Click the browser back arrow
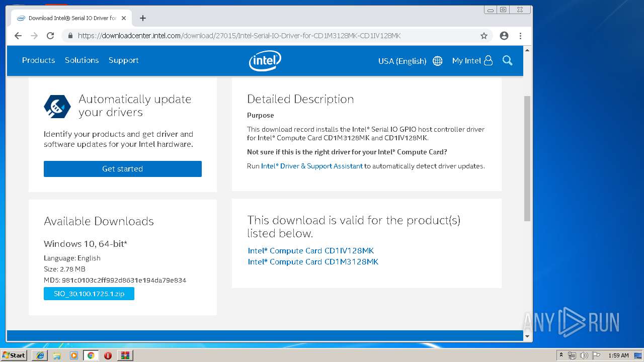The width and height of the screenshot is (644, 362). tap(18, 36)
